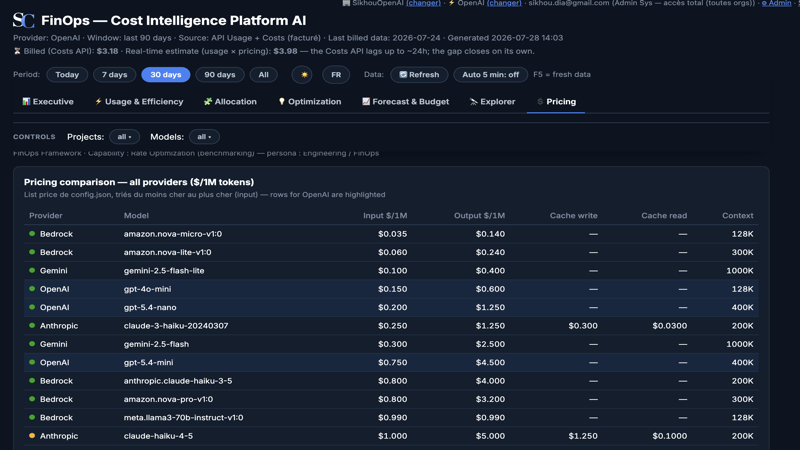Image resolution: width=800 pixels, height=450 pixels.
Task: Open the Allocation tab
Action: click(x=230, y=102)
